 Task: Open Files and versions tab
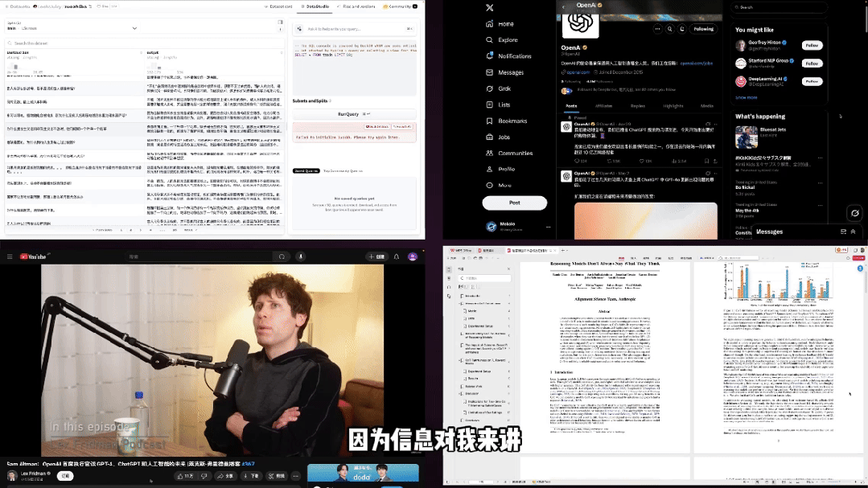[x=356, y=6]
